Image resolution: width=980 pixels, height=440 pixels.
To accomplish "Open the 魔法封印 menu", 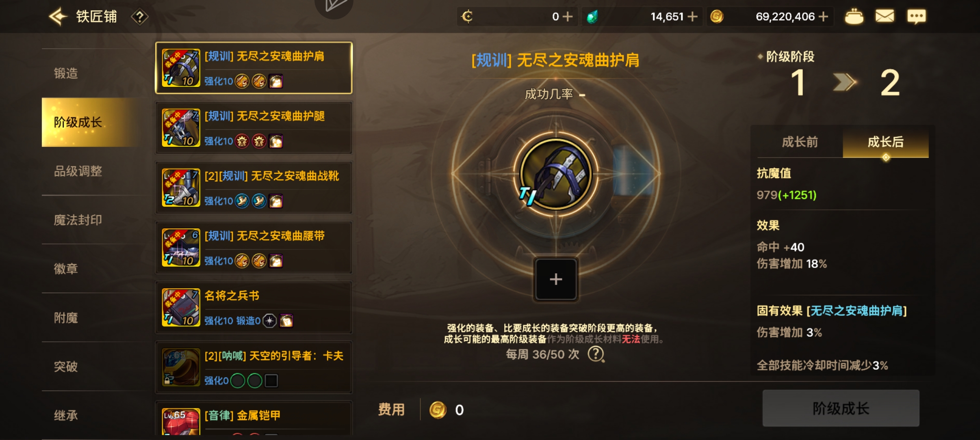I will pos(78,220).
